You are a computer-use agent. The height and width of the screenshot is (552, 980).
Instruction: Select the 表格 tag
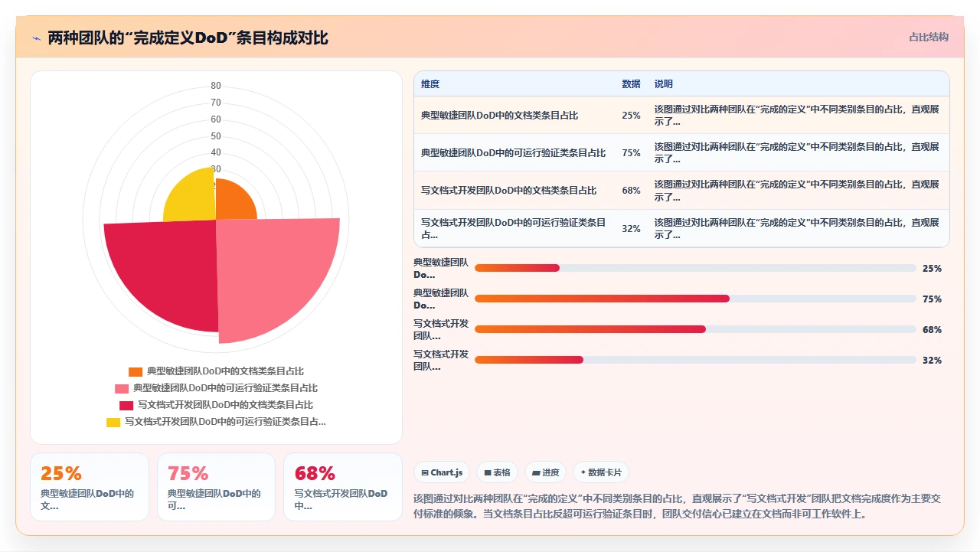(497, 472)
